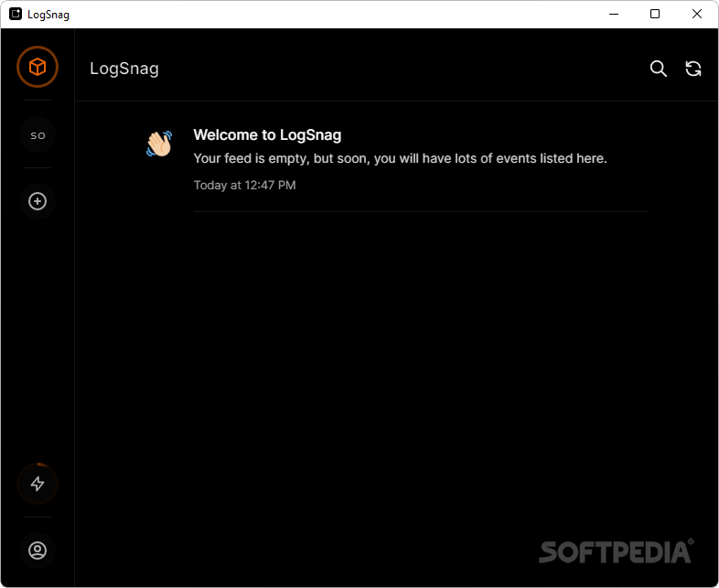
Task: Refresh the feed with sync icon
Action: pyautogui.click(x=693, y=69)
